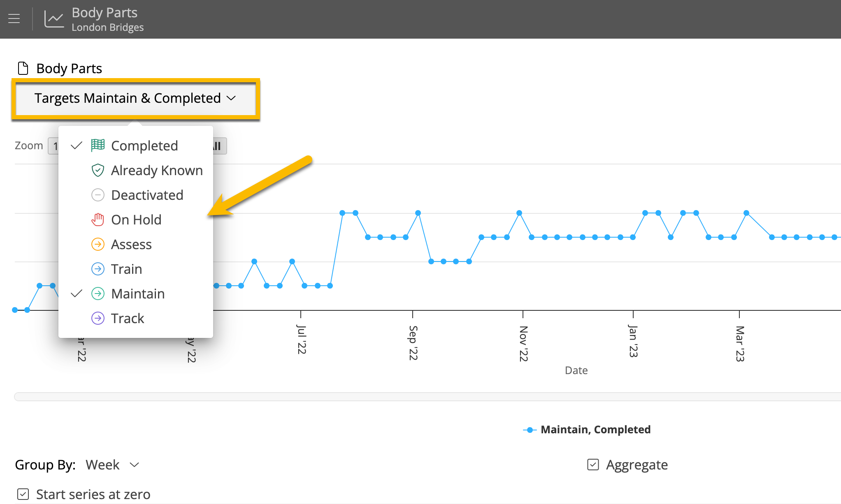The height and width of the screenshot is (504, 841).
Task: Uncheck Start series at zero
Action: 23,494
